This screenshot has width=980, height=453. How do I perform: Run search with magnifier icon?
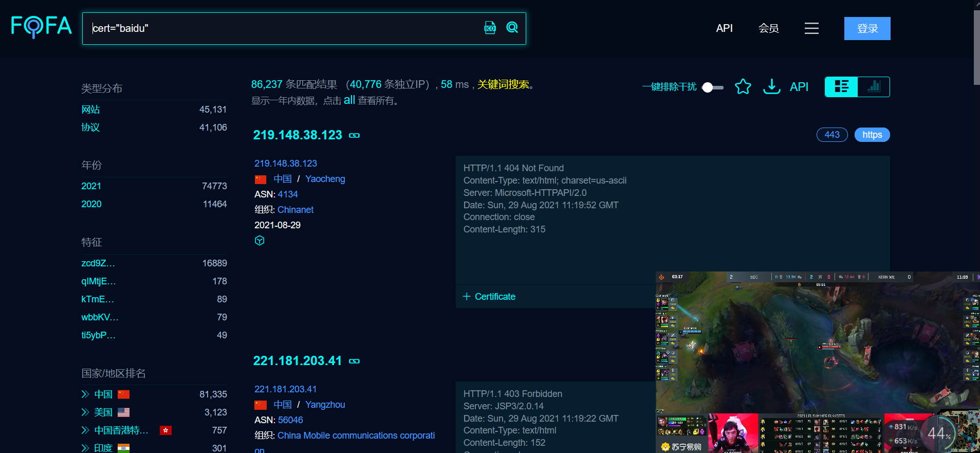click(x=512, y=27)
